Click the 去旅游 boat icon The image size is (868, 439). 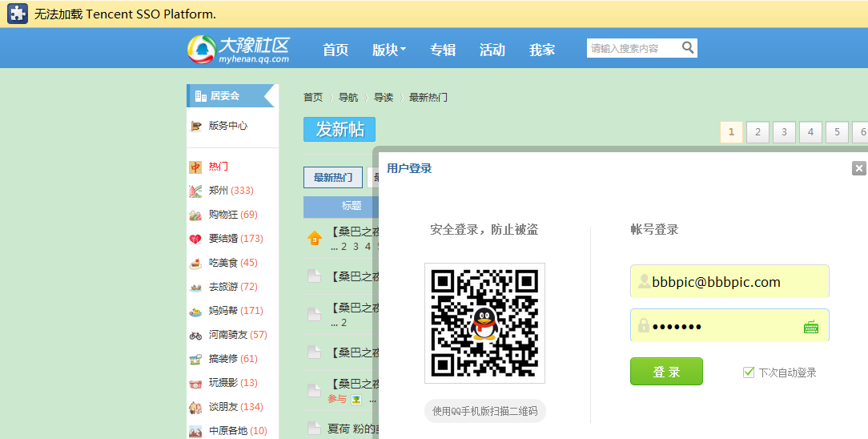pos(195,288)
